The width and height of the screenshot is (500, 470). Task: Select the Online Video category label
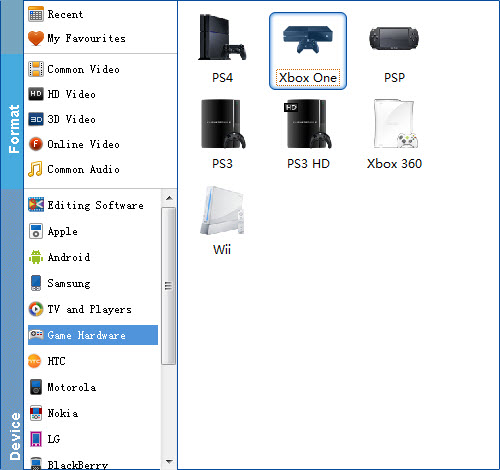tap(83, 144)
